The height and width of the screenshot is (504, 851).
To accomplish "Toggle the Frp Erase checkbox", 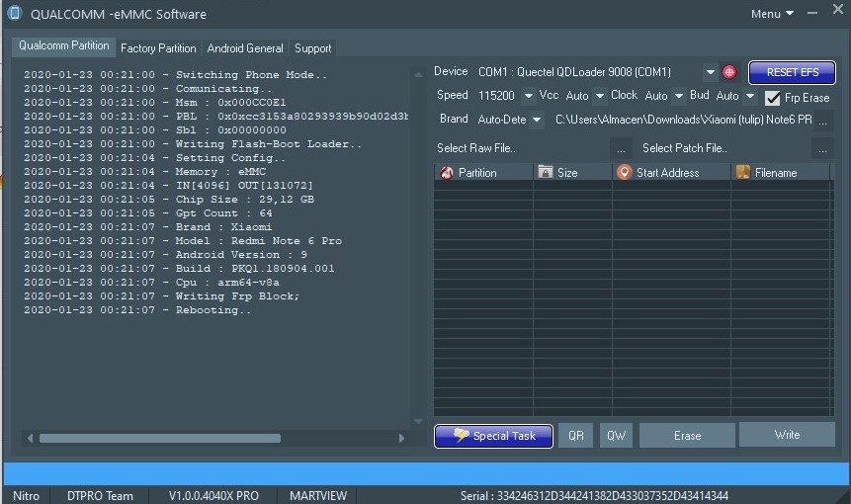I will click(772, 98).
